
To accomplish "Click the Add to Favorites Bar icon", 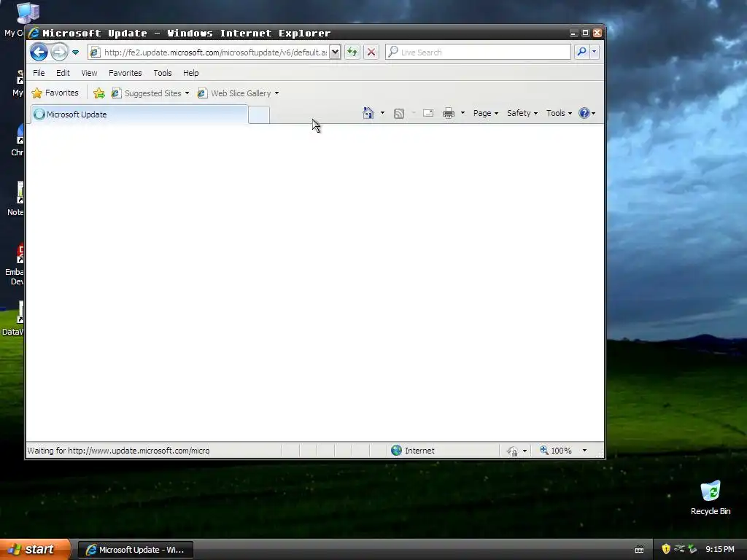I will click(x=99, y=93).
